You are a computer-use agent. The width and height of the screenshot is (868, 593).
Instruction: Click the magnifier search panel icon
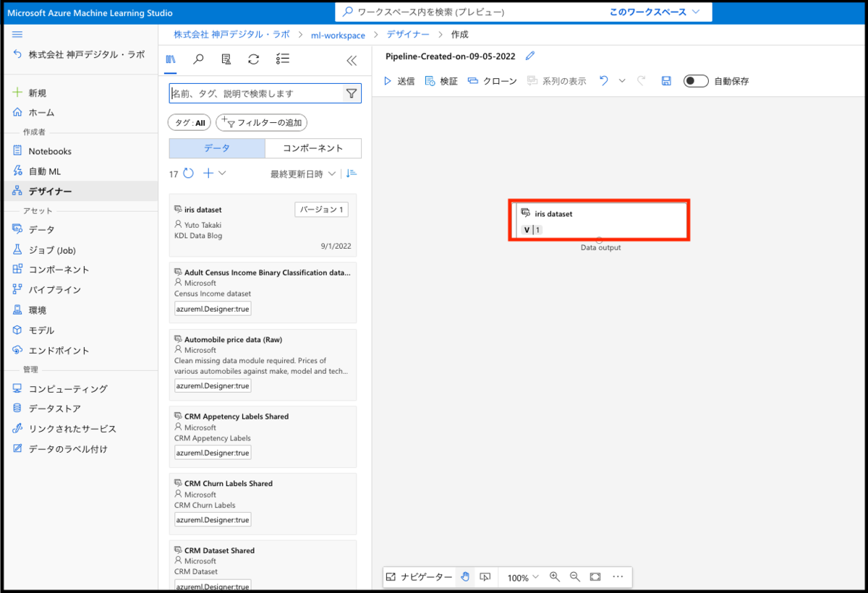pyautogui.click(x=198, y=60)
